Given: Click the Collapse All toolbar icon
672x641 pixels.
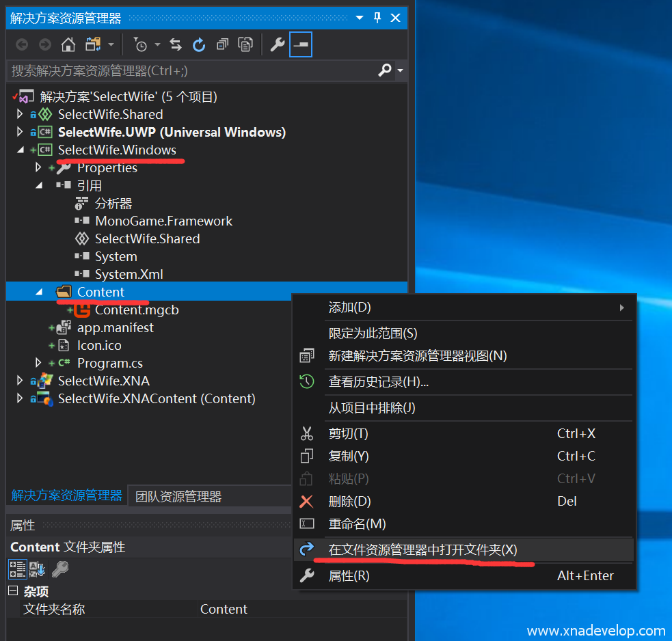Looking at the screenshot, I should tap(222, 45).
